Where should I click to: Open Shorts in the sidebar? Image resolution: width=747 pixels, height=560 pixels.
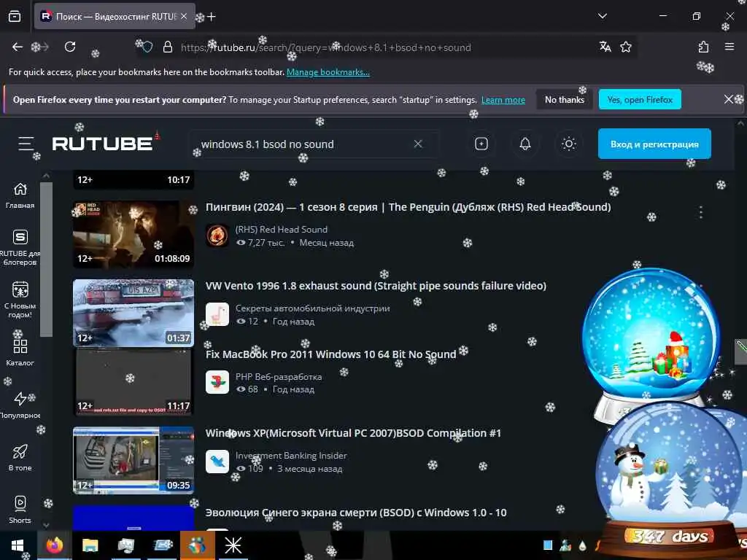(20, 510)
